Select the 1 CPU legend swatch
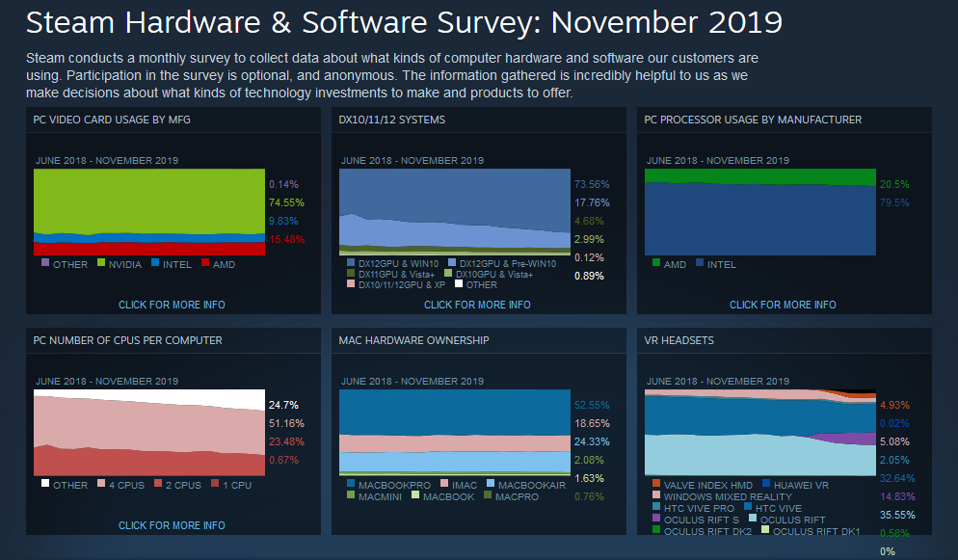The image size is (958, 560). [x=215, y=483]
